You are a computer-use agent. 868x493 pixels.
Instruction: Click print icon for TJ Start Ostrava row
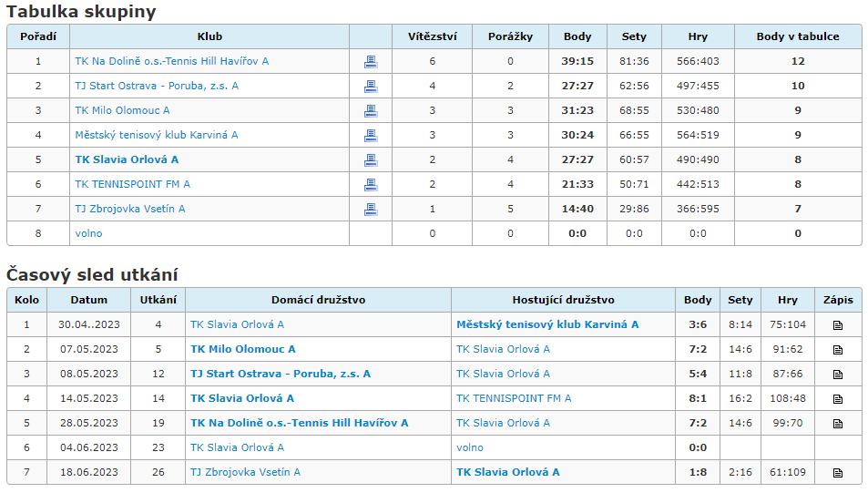(371, 86)
